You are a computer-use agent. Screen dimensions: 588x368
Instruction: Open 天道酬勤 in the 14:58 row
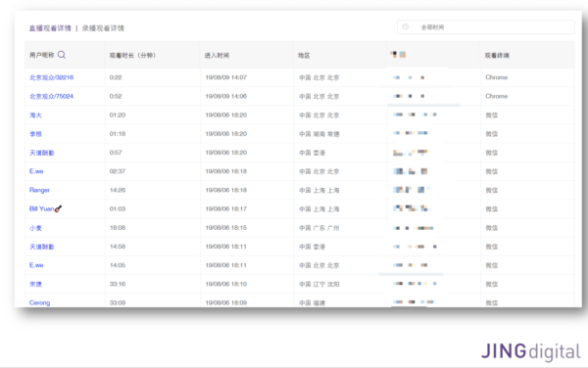coord(41,247)
